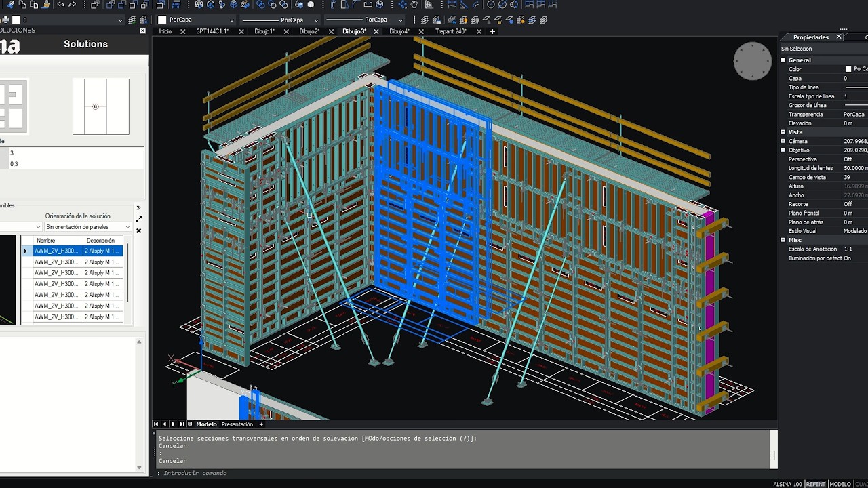
Task: Click the Undo arrow icon
Action: (x=60, y=4)
